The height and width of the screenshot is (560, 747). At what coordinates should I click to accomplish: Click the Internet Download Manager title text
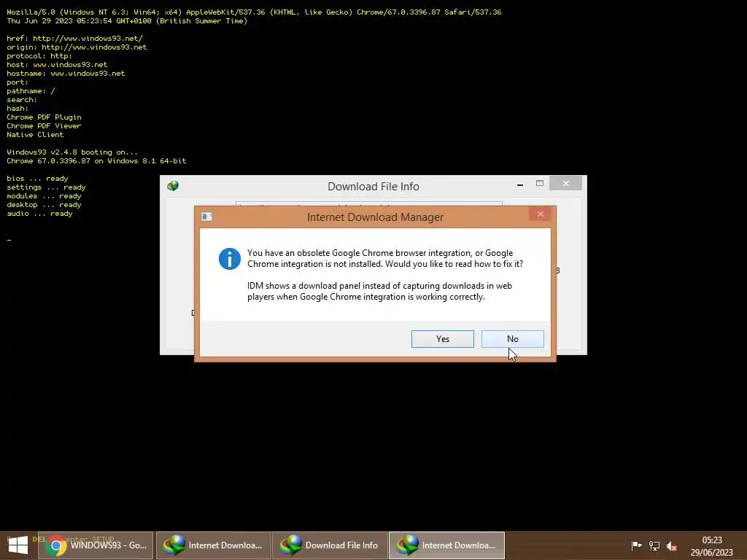[375, 217]
